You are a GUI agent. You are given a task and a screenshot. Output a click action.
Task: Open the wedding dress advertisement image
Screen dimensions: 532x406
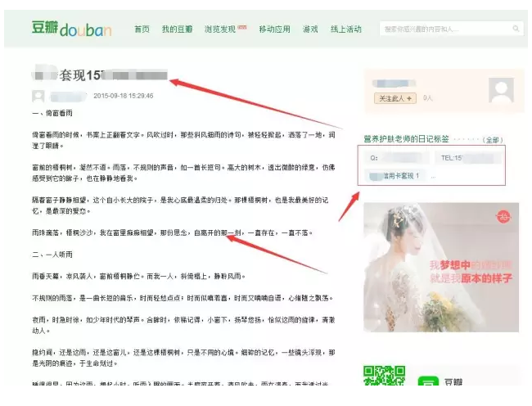click(440, 266)
